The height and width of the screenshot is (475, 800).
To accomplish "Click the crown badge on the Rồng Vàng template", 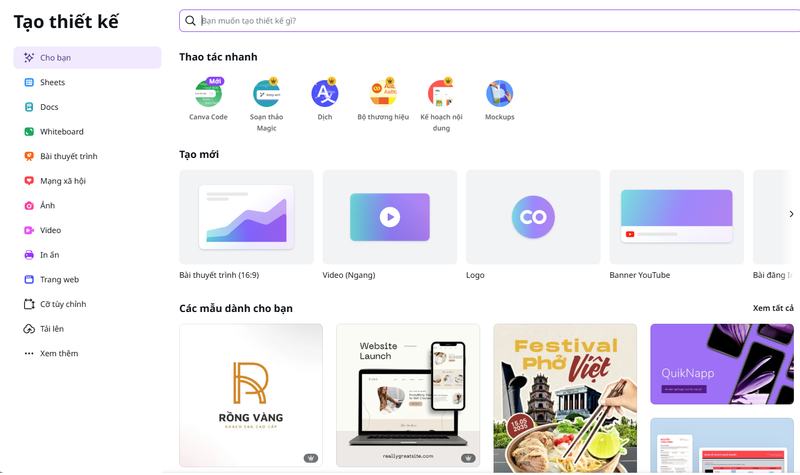I will (311, 458).
